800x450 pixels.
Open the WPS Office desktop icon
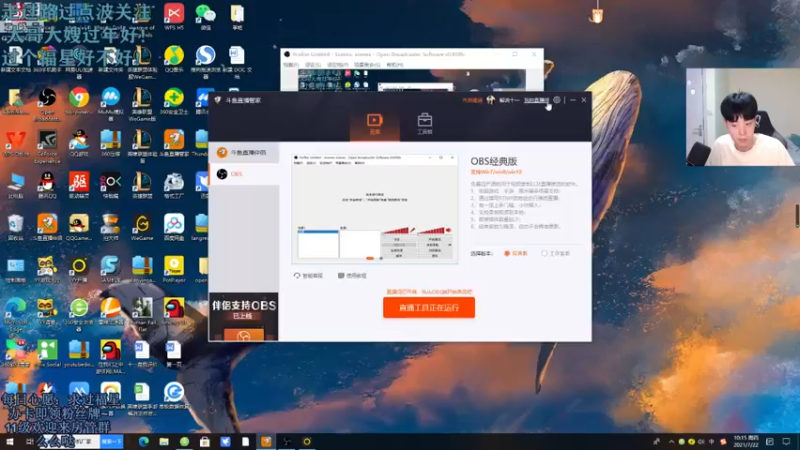coord(15,143)
